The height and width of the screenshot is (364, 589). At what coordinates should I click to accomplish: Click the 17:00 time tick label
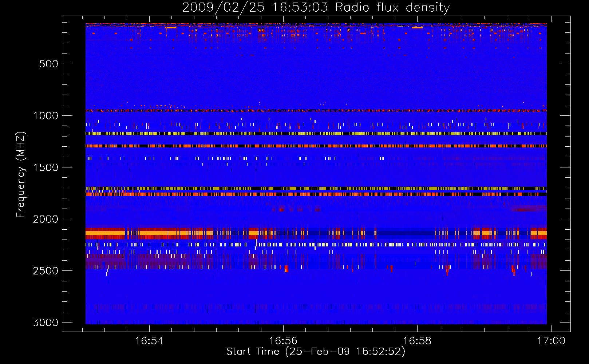click(x=551, y=341)
